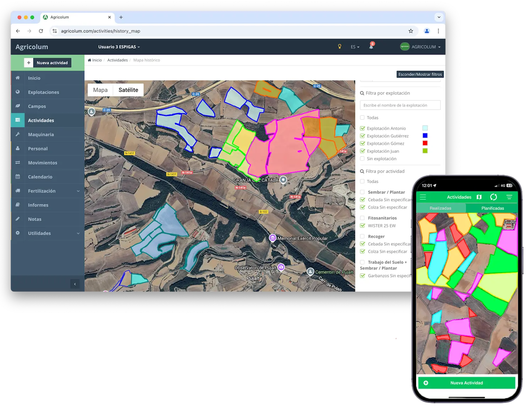Click the lightbulb tips icon

pyautogui.click(x=339, y=46)
